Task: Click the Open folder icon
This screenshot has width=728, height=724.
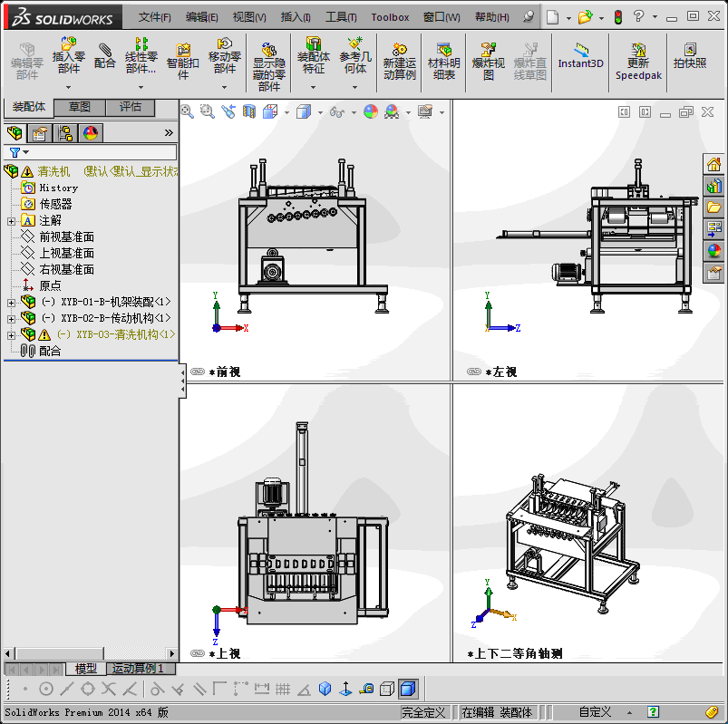Action: pyautogui.click(x=585, y=17)
